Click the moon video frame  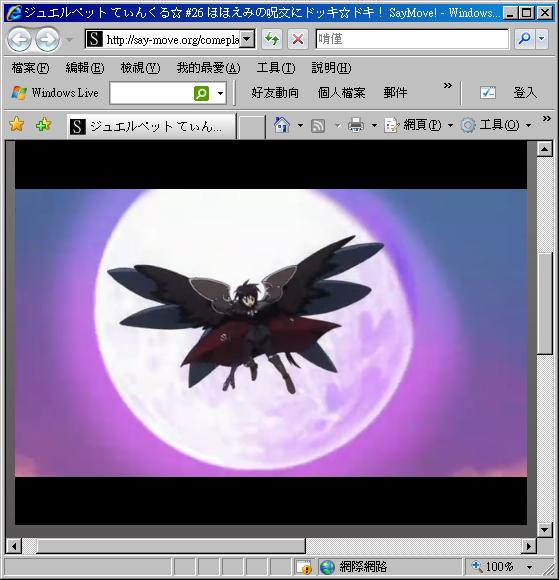[x=271, y=333]
